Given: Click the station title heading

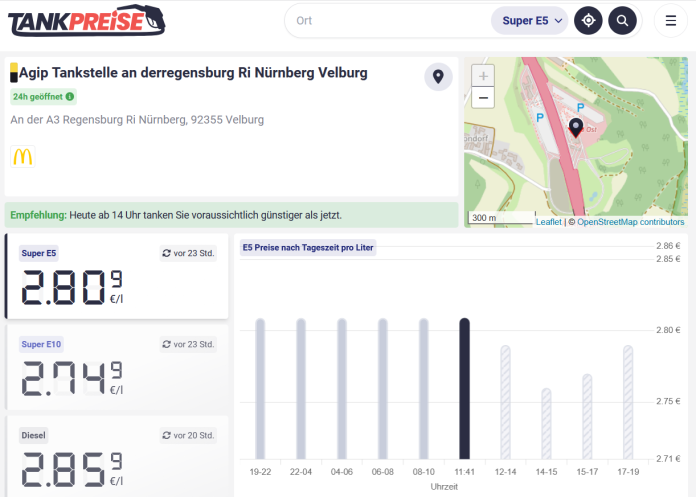Looking at the screenshot, I should coord(193,72).
